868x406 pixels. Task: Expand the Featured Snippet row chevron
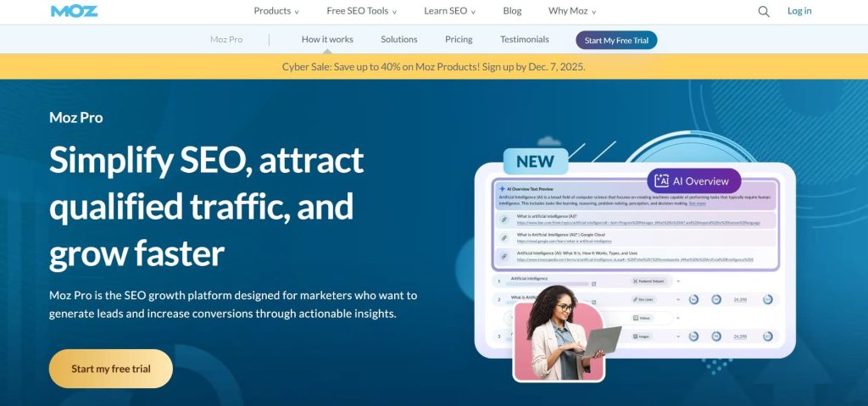(678, 281)
